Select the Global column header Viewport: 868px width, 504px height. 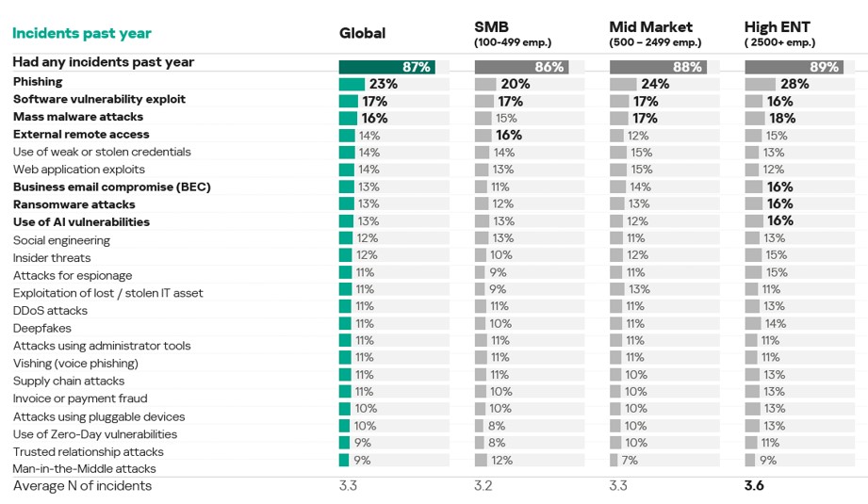[362, 33]
